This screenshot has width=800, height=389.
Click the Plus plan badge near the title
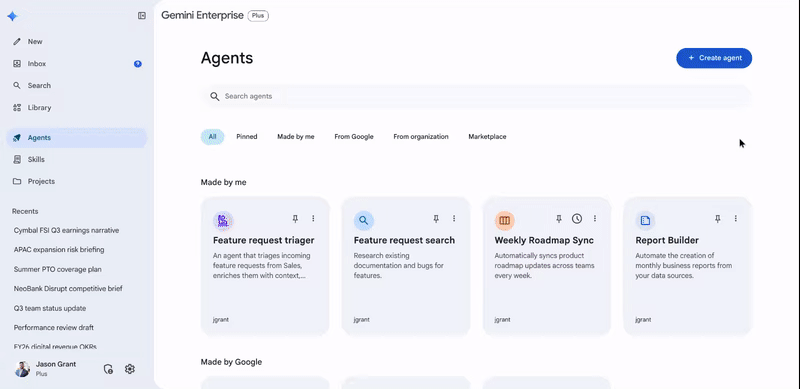[x=258, y=16]
